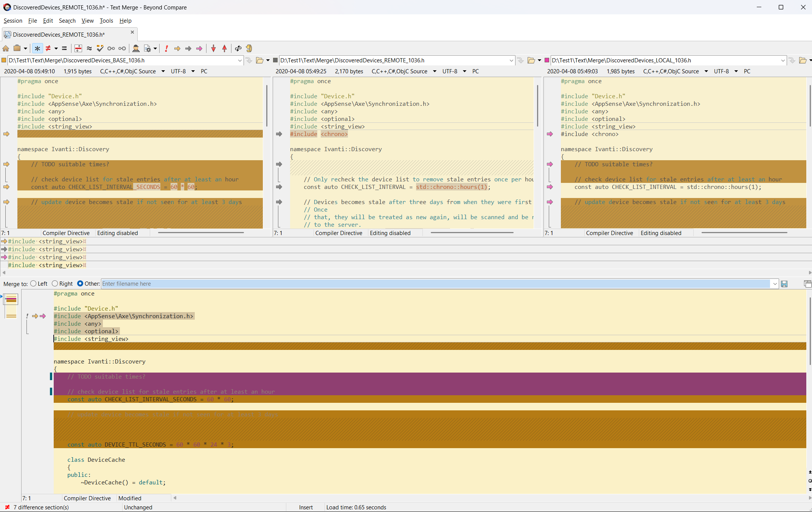
Task: Go to next difference red down arrow
Action: pos(213,48)
